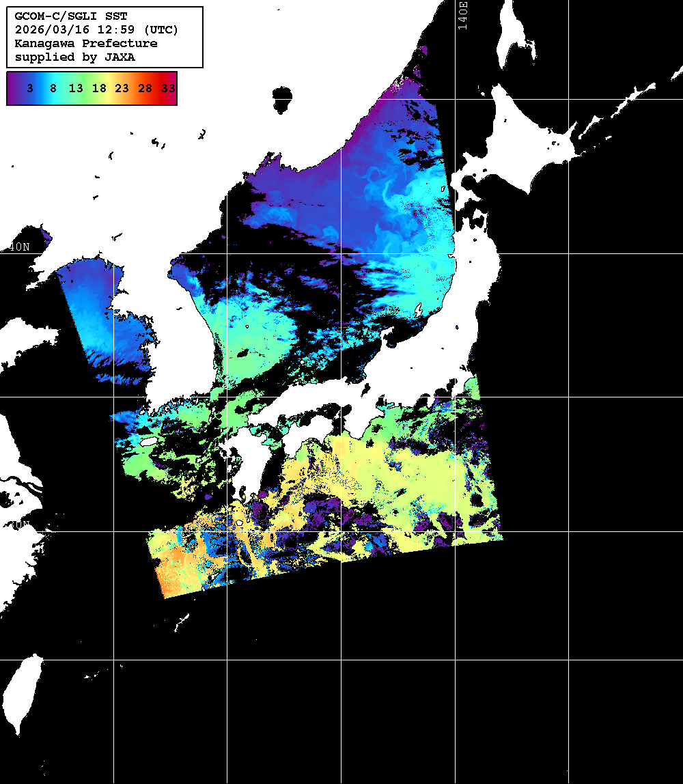Click the 'supplied by JAXA' credit text
Image resolution: width=683 pixels, height=784 pixels.
pos(74,57)
